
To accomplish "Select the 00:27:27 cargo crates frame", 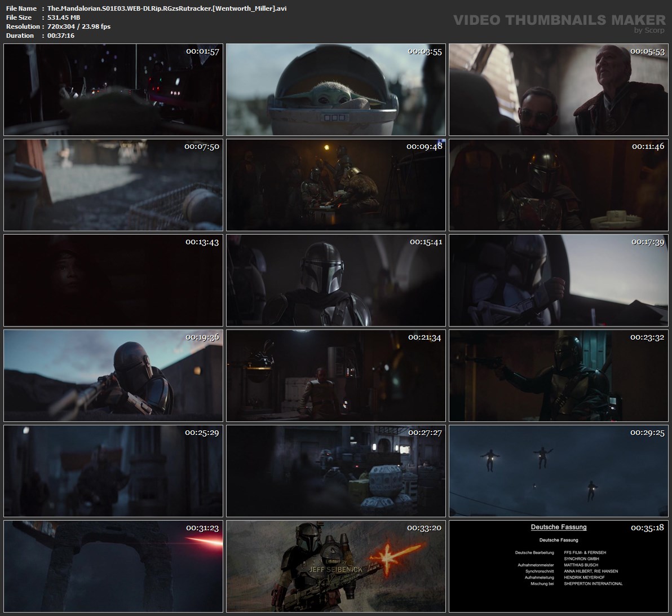I will (336, 471).
